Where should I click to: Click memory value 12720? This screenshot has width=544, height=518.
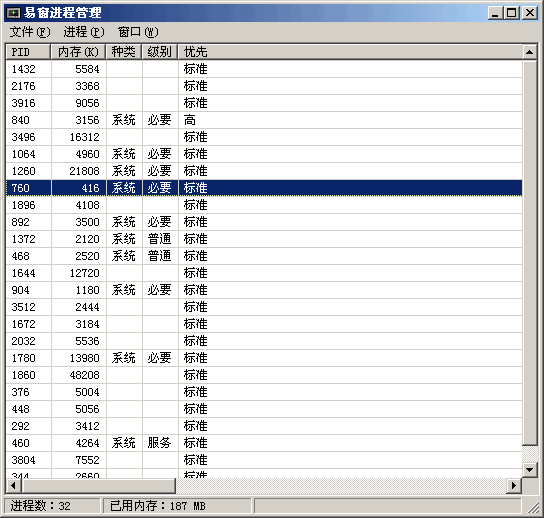pyautogui.click(x=84, y=273)
